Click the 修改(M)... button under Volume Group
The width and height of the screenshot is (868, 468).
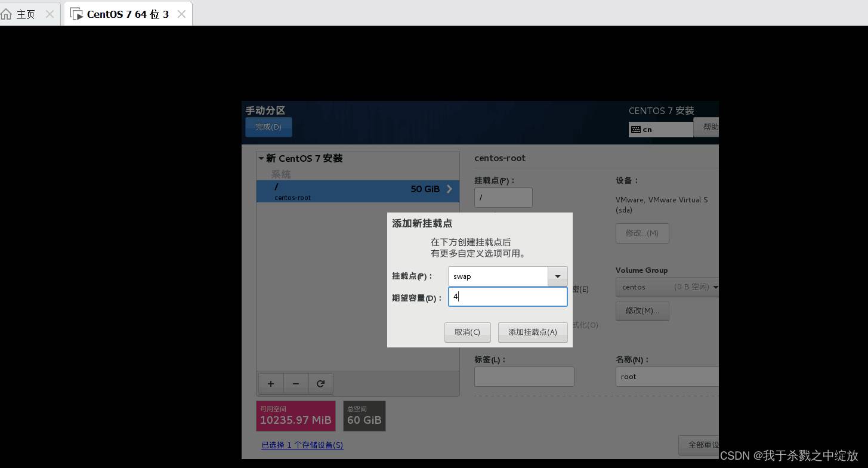coord(642,311)
